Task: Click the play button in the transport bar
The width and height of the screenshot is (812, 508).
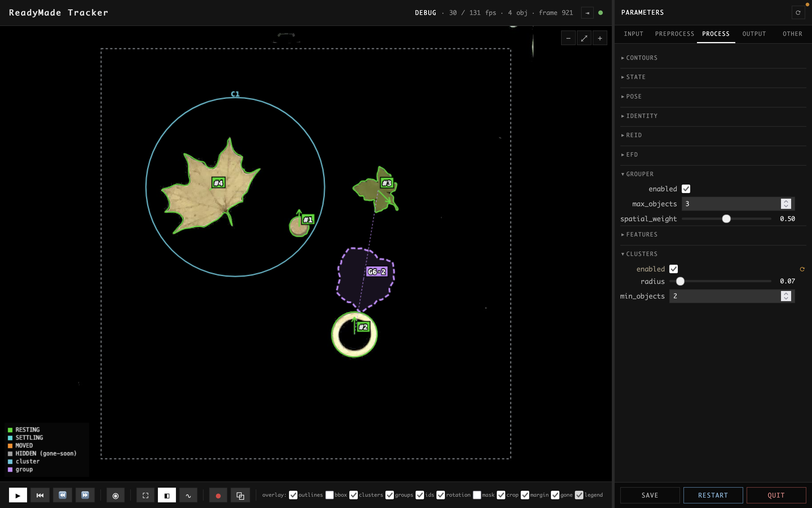Action: tap(18, 495)
